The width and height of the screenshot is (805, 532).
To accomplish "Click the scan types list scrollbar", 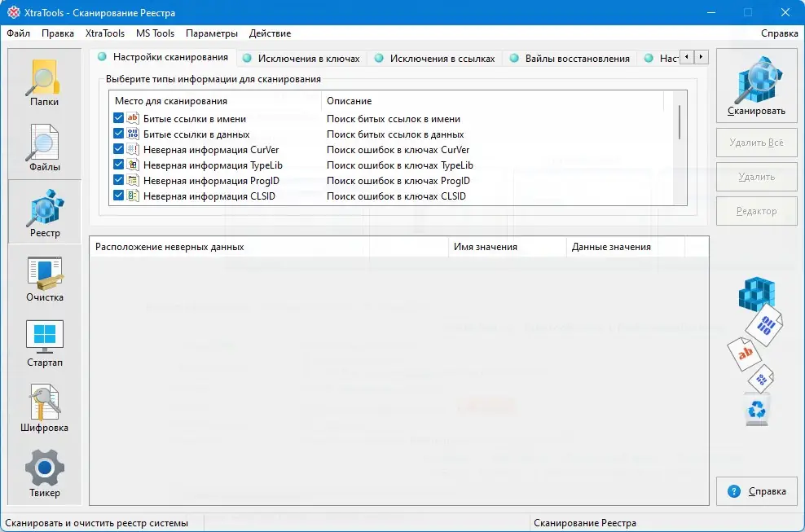I will (680, 122).
